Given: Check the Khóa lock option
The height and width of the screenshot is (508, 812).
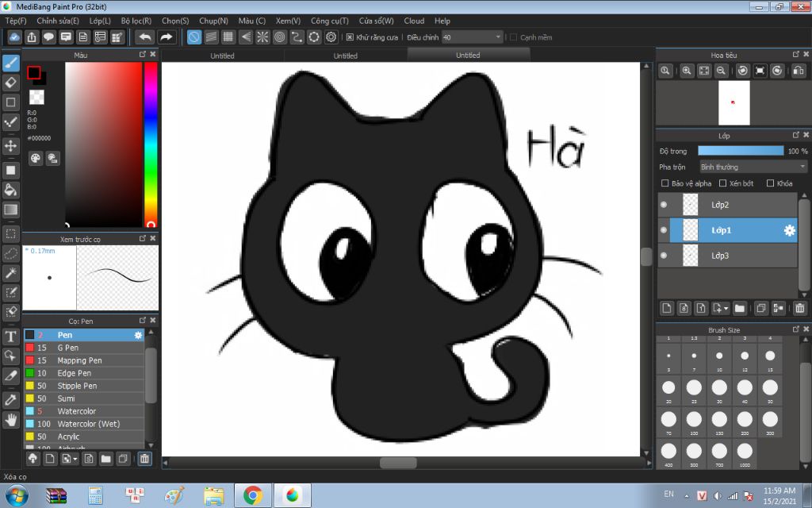Looking at the screenshot, I should coord(770,183).
